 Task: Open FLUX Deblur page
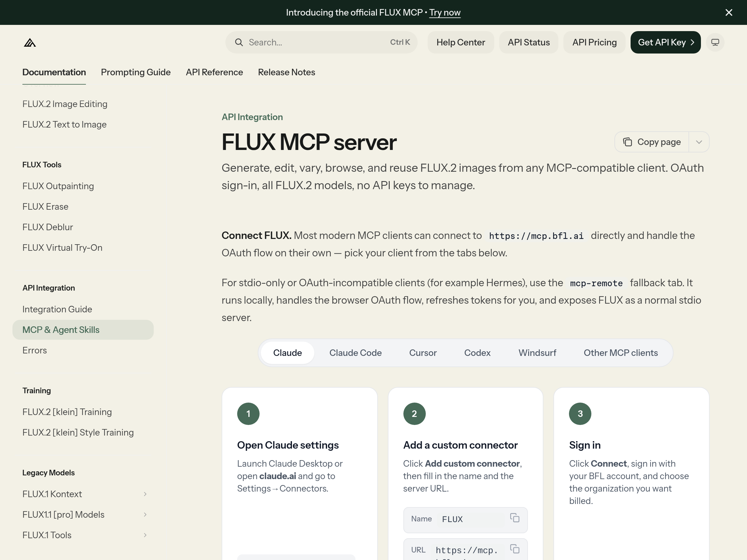click(48, 227)
